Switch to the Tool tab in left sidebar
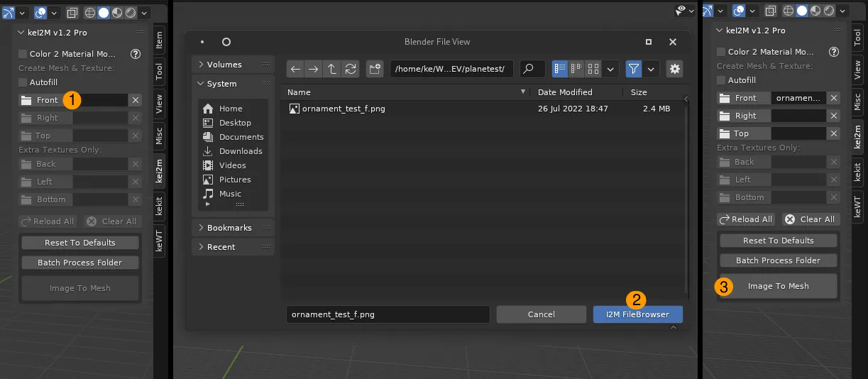 [x=159, y=71]
